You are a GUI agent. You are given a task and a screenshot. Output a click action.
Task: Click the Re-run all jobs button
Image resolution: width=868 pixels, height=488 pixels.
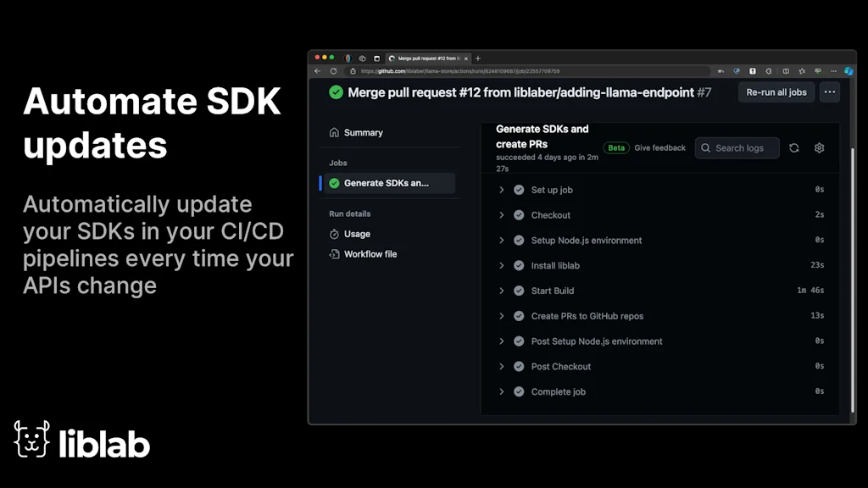point(776,92)
